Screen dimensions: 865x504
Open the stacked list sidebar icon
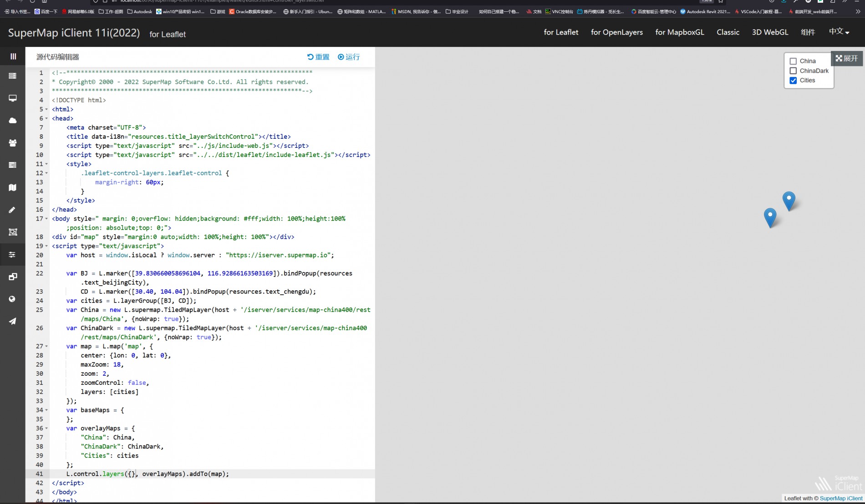[x=13, y=165]
